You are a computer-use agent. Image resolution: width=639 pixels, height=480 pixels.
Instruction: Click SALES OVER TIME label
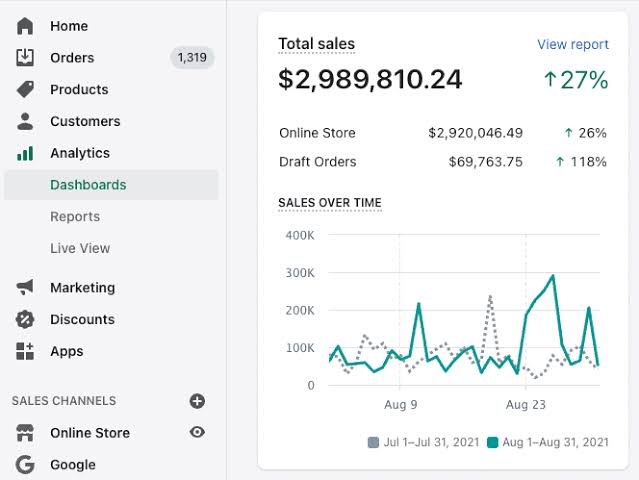pyautogui.click(x=330, y=203)
